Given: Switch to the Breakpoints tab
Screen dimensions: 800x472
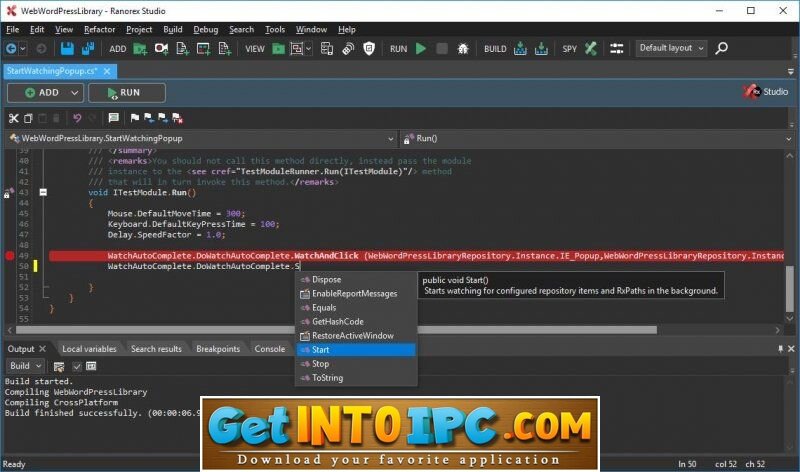Looking at the screenshot, I should (x=218, y=349).
